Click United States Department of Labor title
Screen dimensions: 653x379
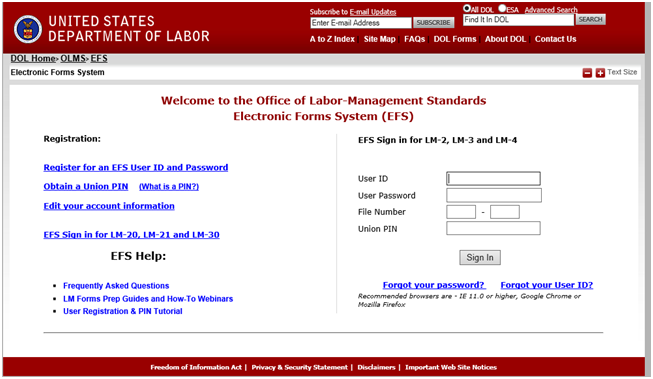(129, 29)
